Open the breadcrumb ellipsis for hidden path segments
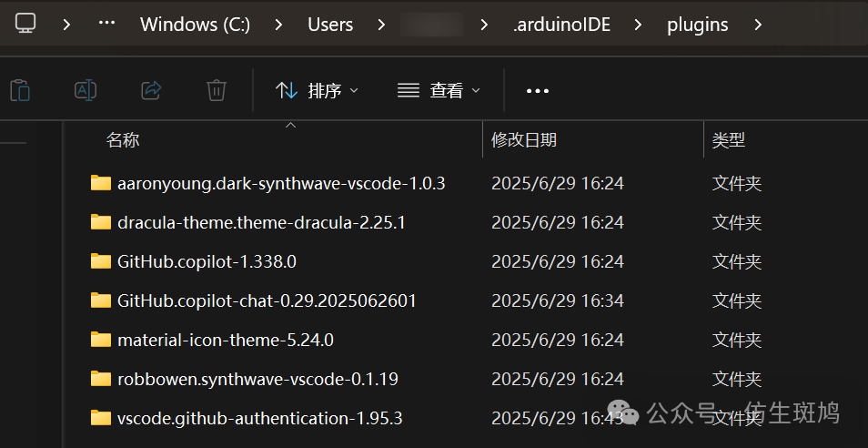The height and width of the screenshot is (448, 868). (x=106, y=24)
